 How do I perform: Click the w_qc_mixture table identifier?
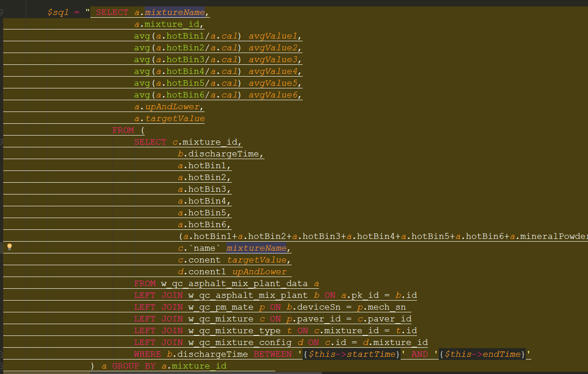pyautogui.click(x=222, y=319)
